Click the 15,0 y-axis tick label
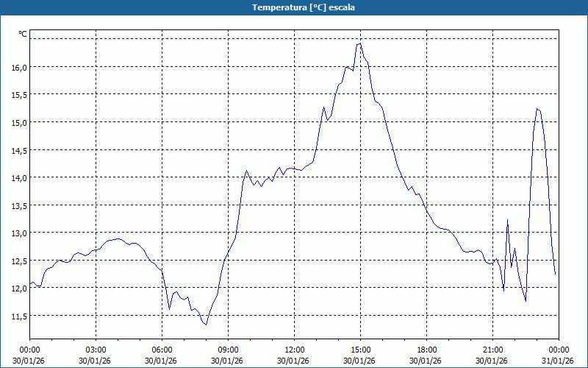The image size is (588, 368). click(18, 122)
